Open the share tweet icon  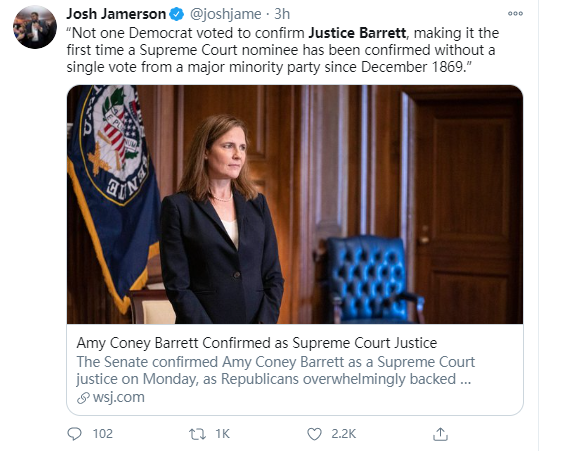pyautogui.click(x=440, y=434)
